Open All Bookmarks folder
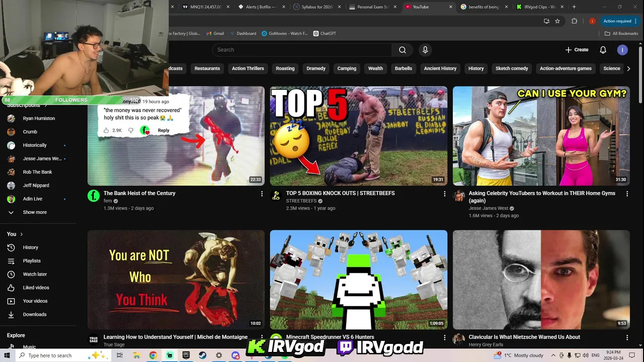 coord(621,34)
